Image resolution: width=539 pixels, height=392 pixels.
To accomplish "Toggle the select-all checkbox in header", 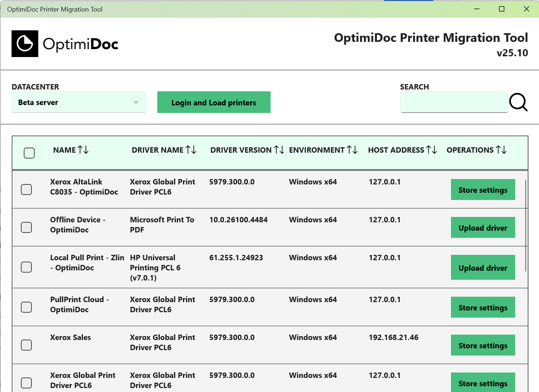I will (x=29, y=153).
